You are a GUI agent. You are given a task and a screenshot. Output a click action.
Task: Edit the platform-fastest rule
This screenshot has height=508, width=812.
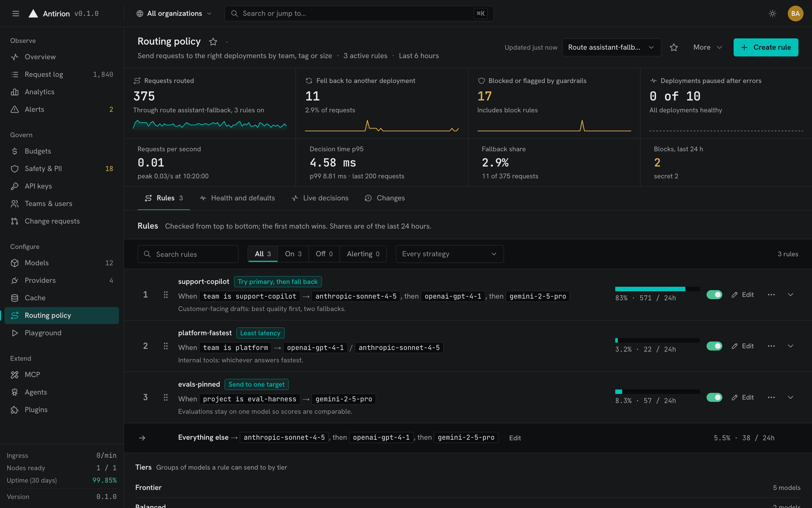click(742, 346)
